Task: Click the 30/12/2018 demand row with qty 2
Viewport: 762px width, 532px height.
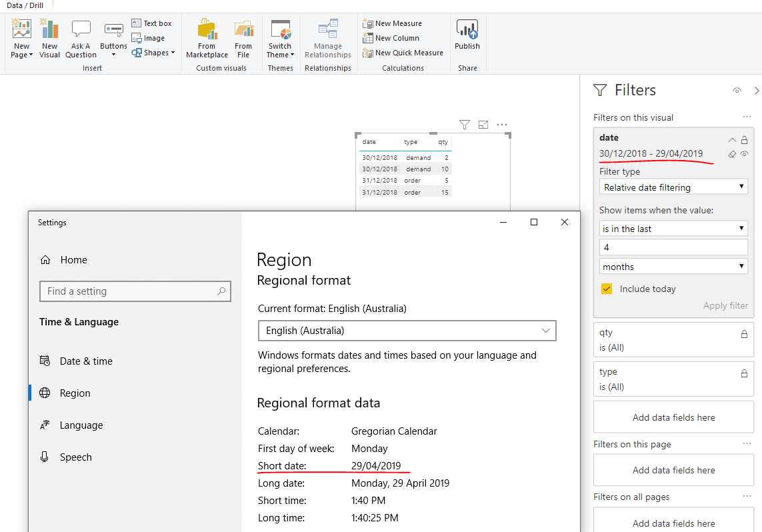Action: click(405, 157)
